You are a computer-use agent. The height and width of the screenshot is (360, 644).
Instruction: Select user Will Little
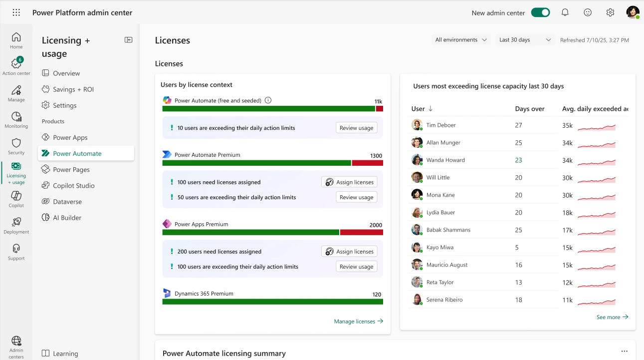437,178
